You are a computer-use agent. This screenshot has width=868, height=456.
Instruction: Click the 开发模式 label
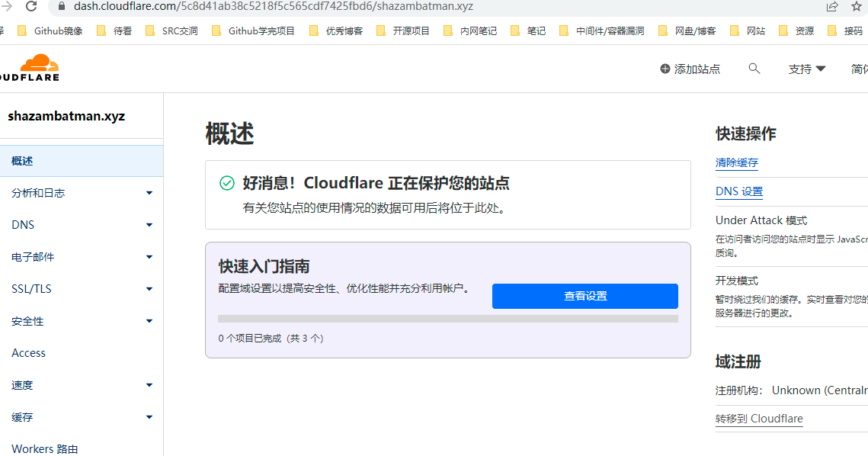click(x=737, y=281)
